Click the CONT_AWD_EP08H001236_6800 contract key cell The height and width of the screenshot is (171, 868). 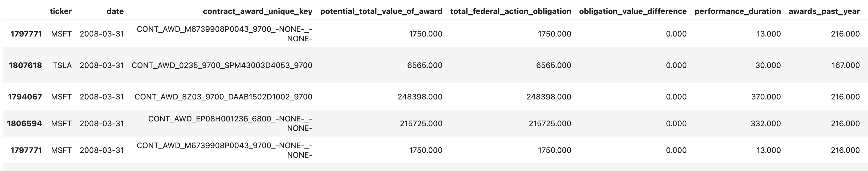tap(230, 123)
